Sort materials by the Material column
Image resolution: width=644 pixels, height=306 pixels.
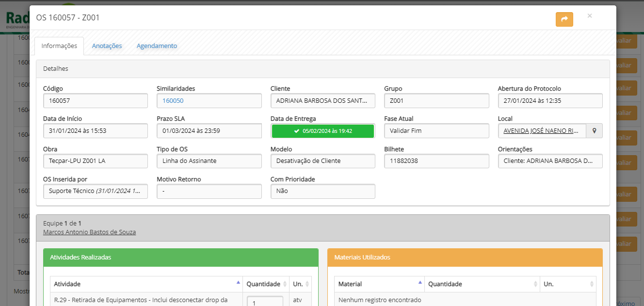click(x=378, y=284)
